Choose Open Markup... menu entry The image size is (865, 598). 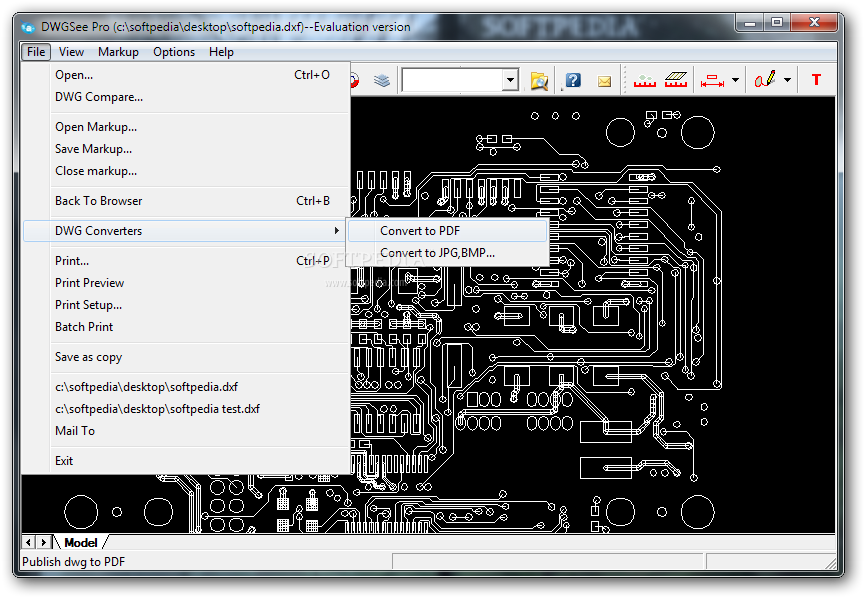(x=186, y=127)
